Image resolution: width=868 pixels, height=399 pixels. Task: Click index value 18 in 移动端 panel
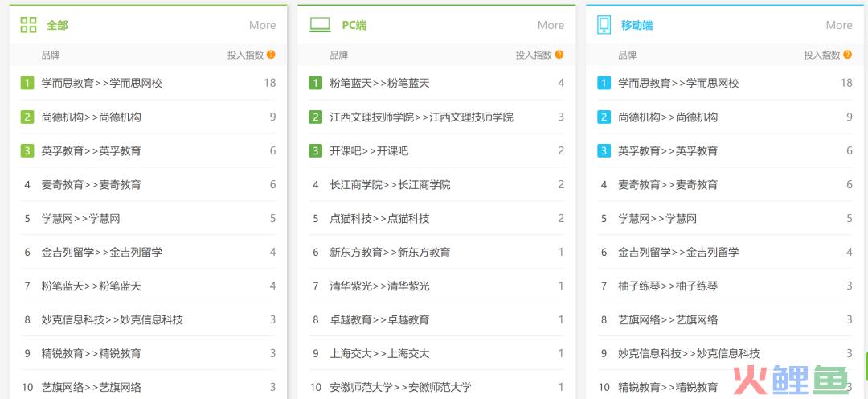pyautogui.click(x=846, y=83)
